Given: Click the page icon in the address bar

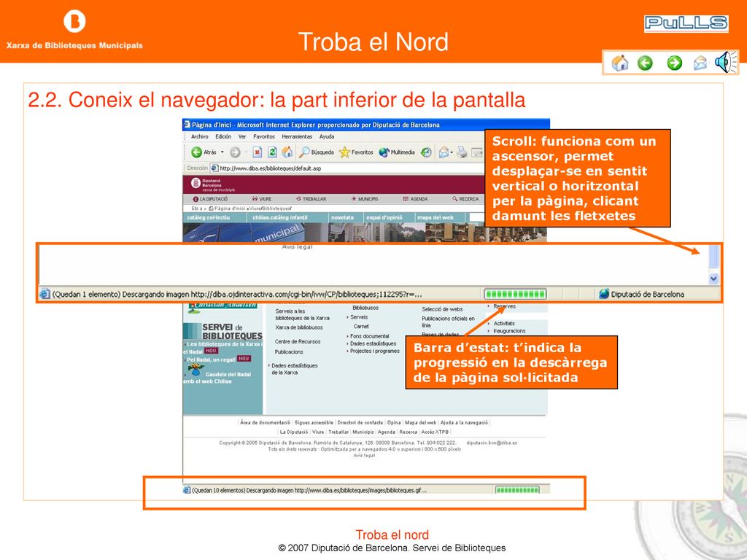Looking at the screenshot, I should (x=215, y=168).
